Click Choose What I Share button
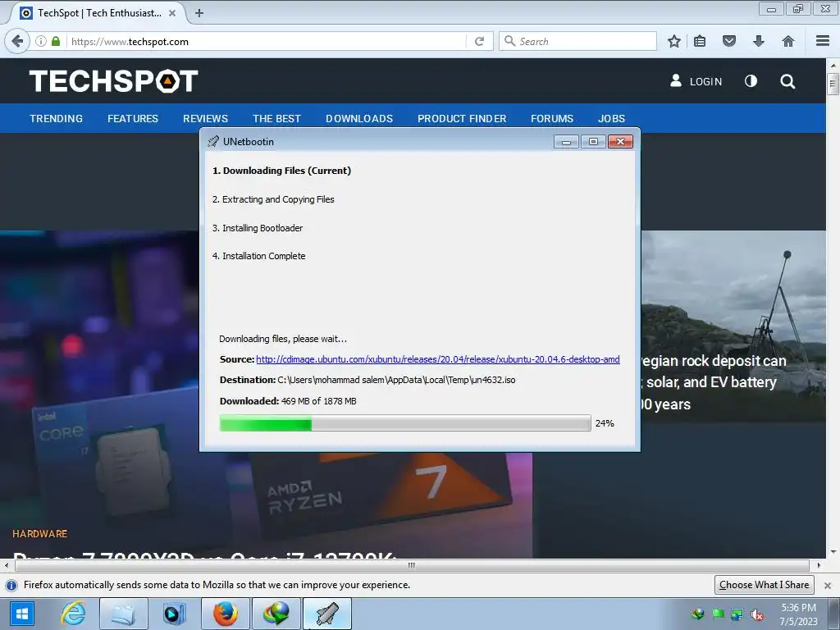 (x=764, y=584)
